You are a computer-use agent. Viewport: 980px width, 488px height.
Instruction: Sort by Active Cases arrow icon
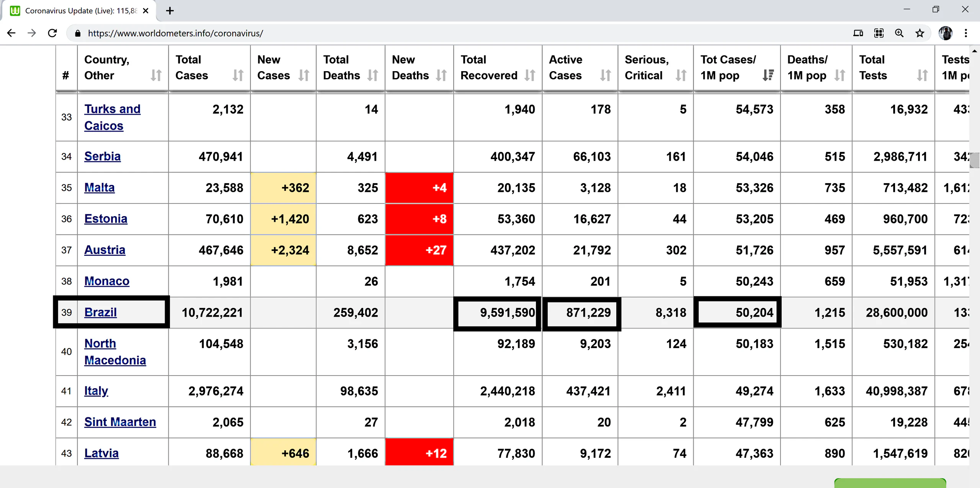605,75
